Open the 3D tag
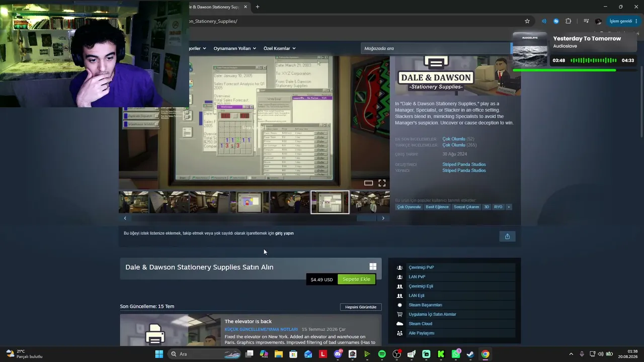The image size is (644, 362). [487, 207]
